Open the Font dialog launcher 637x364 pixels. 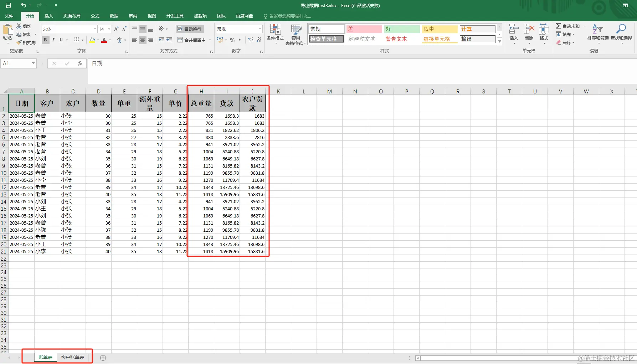coord(126,52)
